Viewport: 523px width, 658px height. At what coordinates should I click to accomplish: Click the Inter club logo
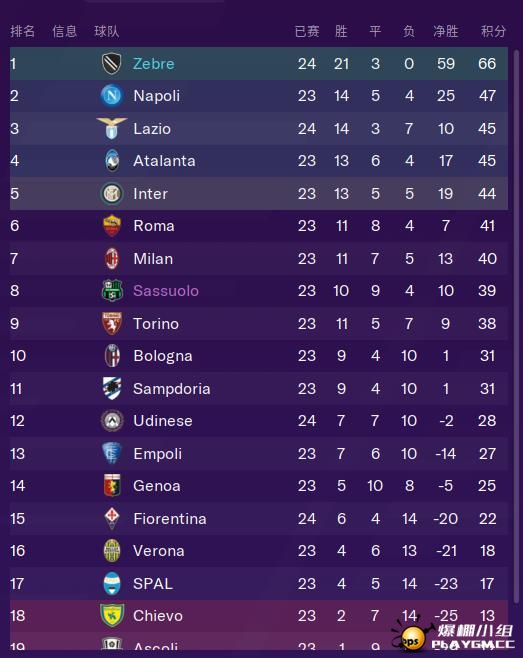[x=112, y=193]
